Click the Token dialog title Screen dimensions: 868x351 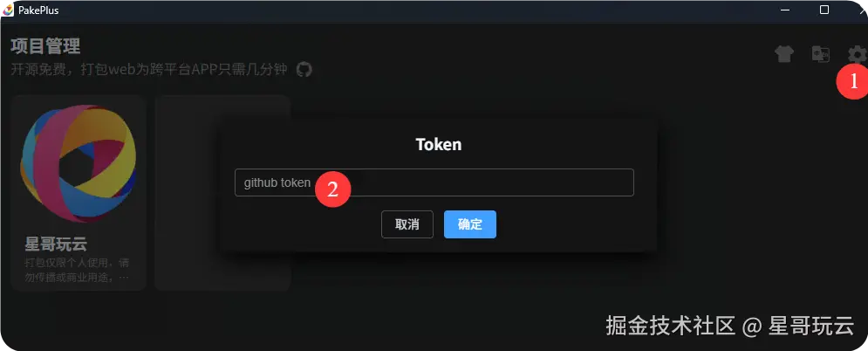point(439,144)
